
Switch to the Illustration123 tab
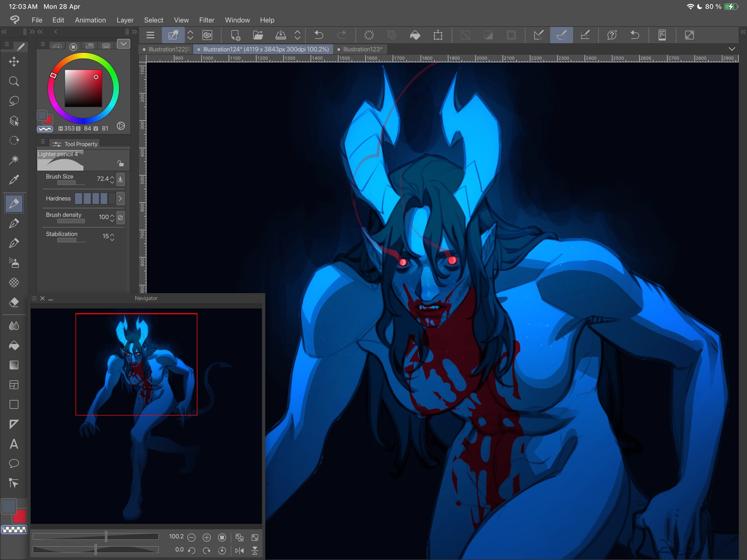tap(360, 49)
